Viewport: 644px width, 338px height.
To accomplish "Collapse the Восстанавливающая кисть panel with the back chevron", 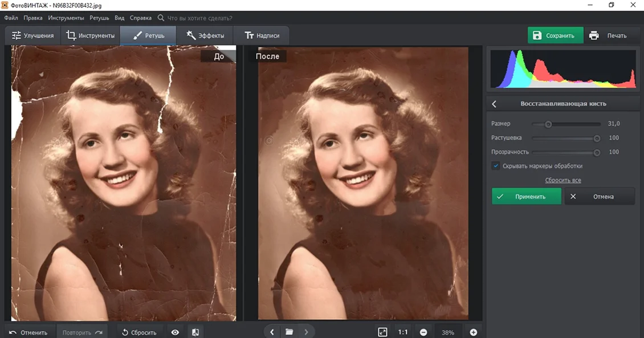I will [494, 104].
